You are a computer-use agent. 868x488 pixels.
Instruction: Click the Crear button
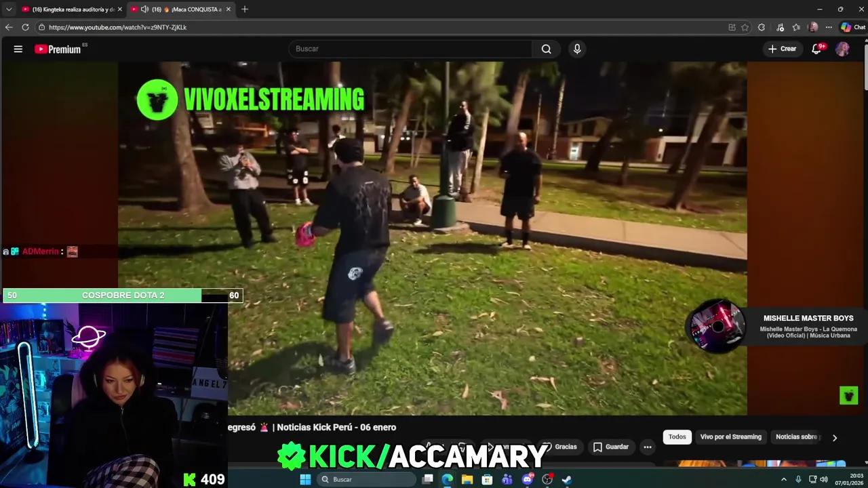(x=782, y=49)
